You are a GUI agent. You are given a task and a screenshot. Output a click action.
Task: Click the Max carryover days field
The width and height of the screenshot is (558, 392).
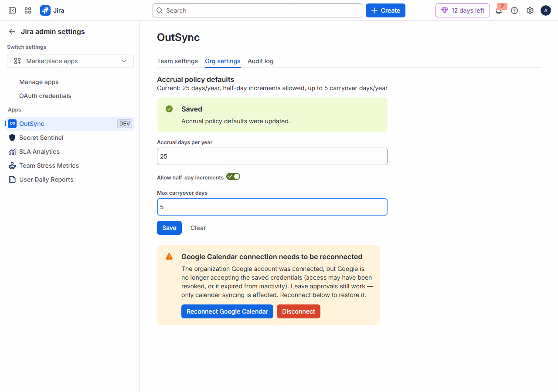(x=272, y=207)
